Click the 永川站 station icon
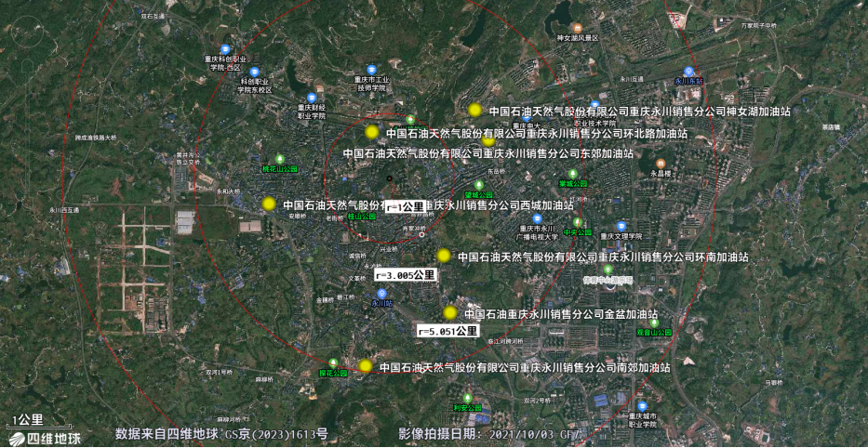 coord(382,294)
